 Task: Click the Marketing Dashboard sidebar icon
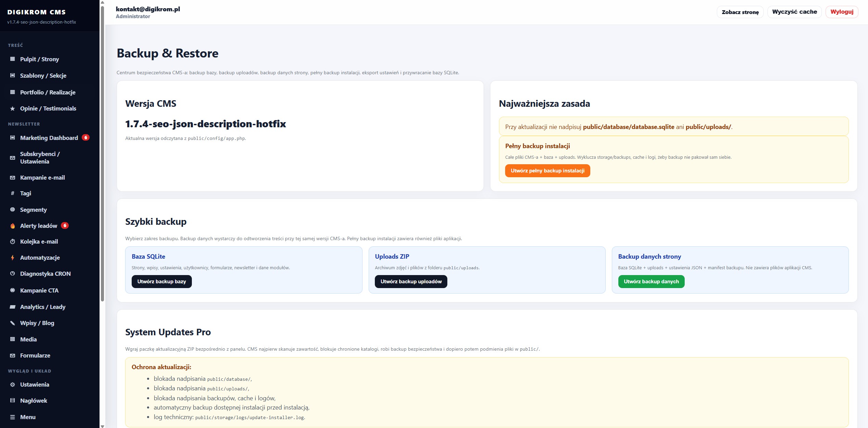point(13,138)
